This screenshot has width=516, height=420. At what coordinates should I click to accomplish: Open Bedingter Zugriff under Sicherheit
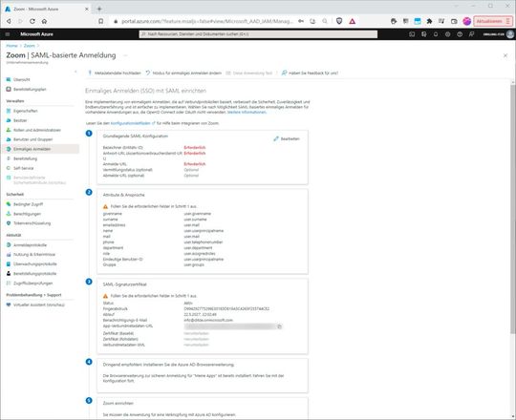coord(28,204)
